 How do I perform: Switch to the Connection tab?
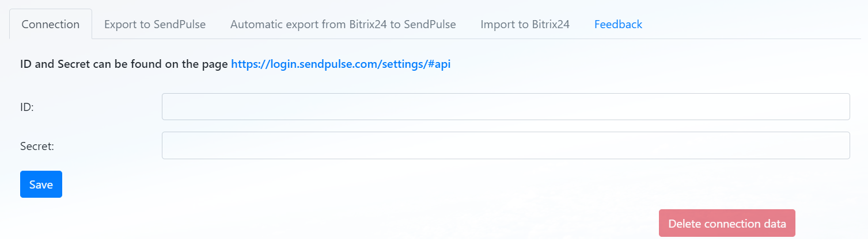(x=50, y=24)
